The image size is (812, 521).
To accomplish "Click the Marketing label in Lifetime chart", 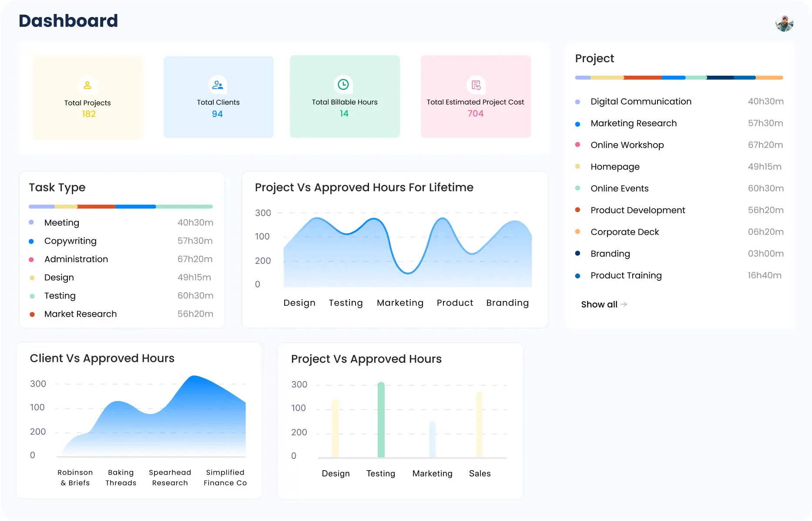I will click(400, 303).
